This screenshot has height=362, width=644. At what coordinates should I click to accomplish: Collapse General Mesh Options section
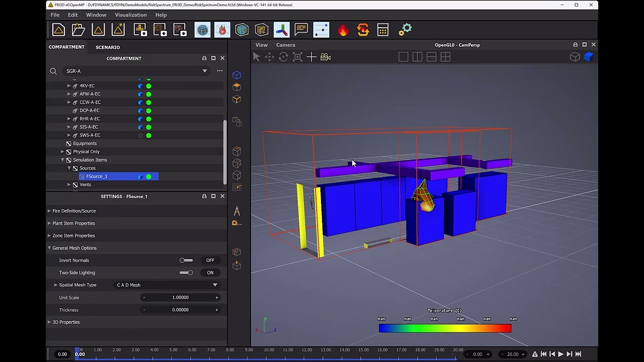(49, 248)
